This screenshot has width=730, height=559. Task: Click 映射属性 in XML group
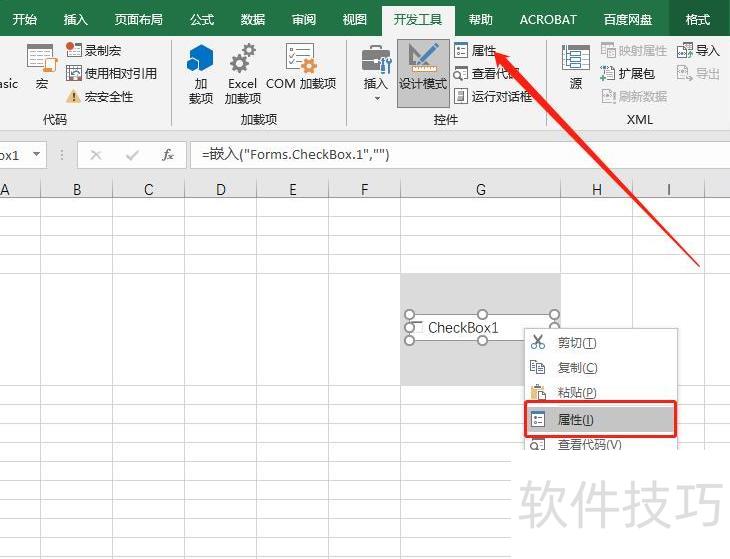(634, 50)
